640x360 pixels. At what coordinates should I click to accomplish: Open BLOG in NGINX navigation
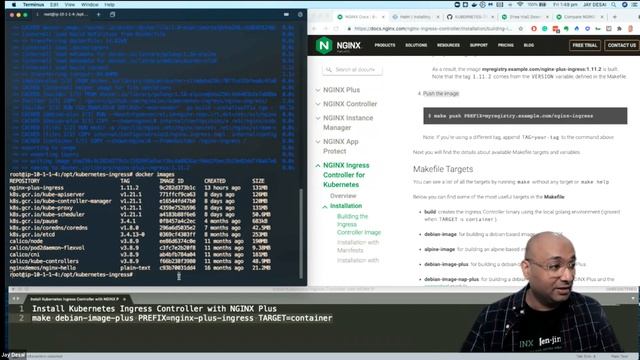click(x=529, y=45)
